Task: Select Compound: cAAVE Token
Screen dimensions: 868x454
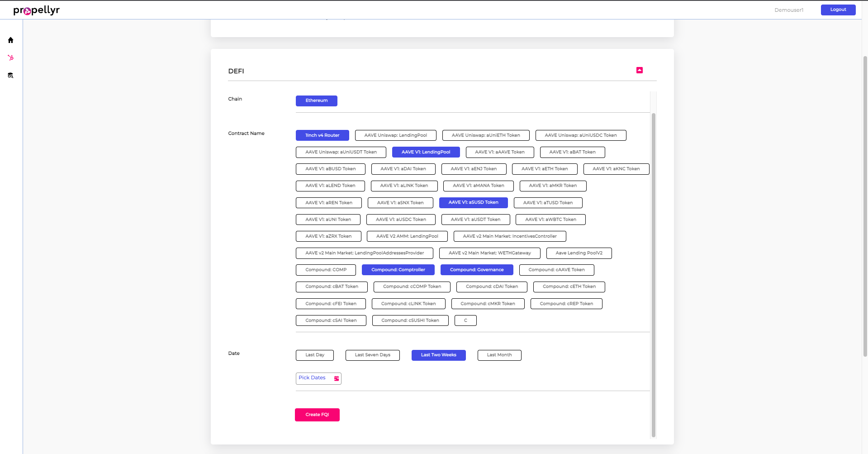Action: [557, 270]
